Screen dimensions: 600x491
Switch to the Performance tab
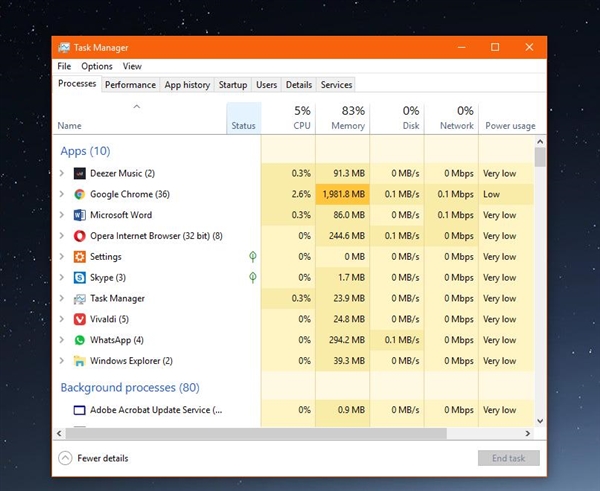click(x=130, y=85)
